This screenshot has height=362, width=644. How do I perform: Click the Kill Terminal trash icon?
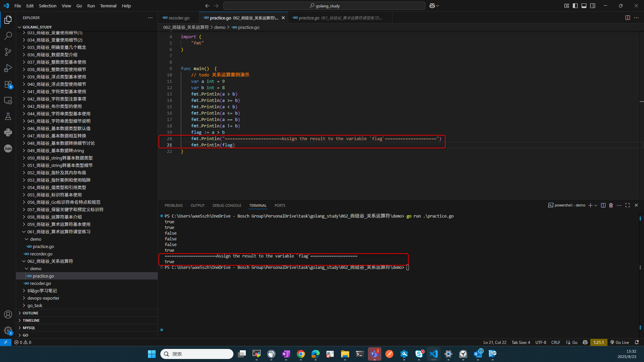(x=611, y=205)
